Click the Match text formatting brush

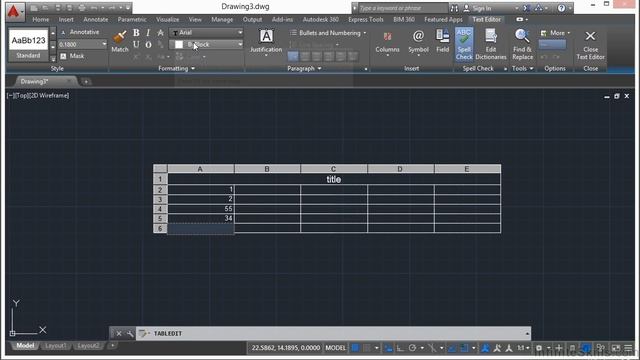point(120,41)
